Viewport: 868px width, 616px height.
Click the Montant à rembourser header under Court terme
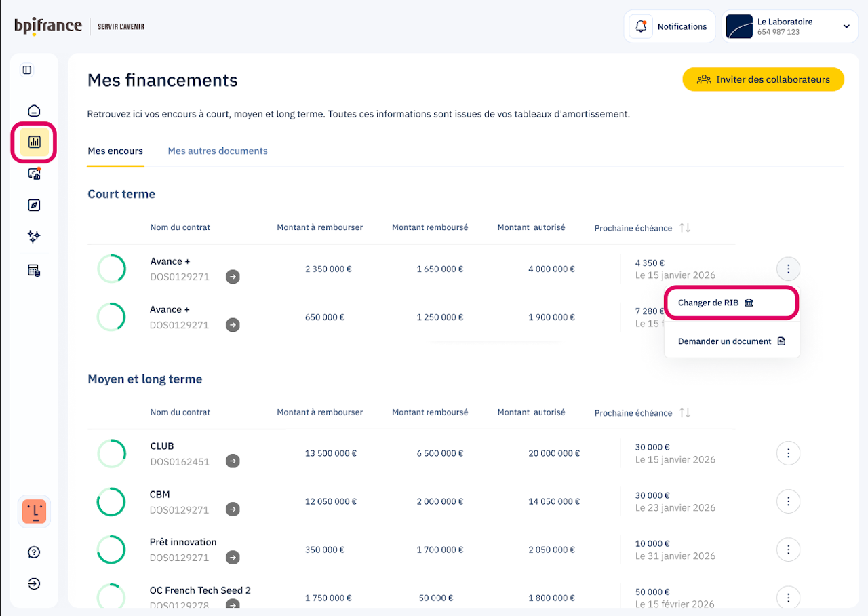319,227
